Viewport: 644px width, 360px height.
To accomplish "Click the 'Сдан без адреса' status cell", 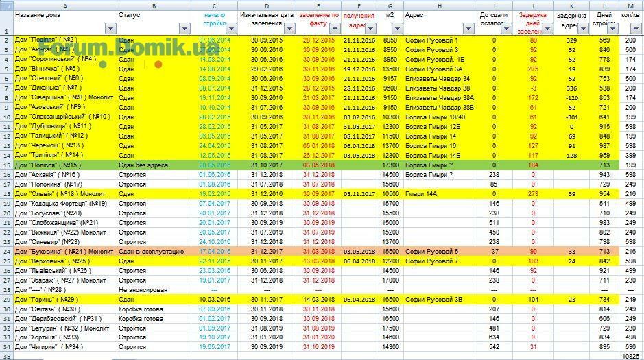I will [144, 165].
